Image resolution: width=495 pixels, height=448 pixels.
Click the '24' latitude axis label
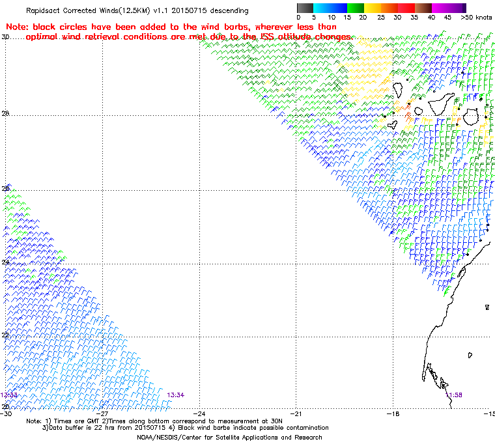[x=5, y=262]
